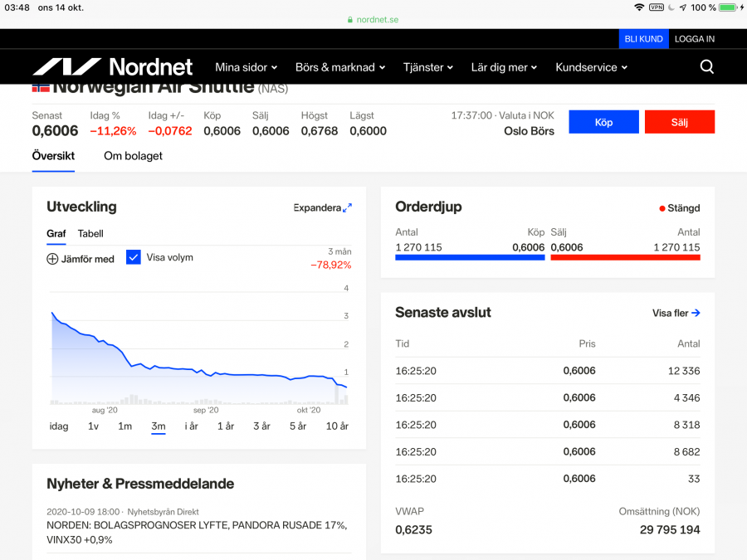Uncheck the Visa volym checkbox
Viewport: 747px width, 560px height.
coord(134,257)
